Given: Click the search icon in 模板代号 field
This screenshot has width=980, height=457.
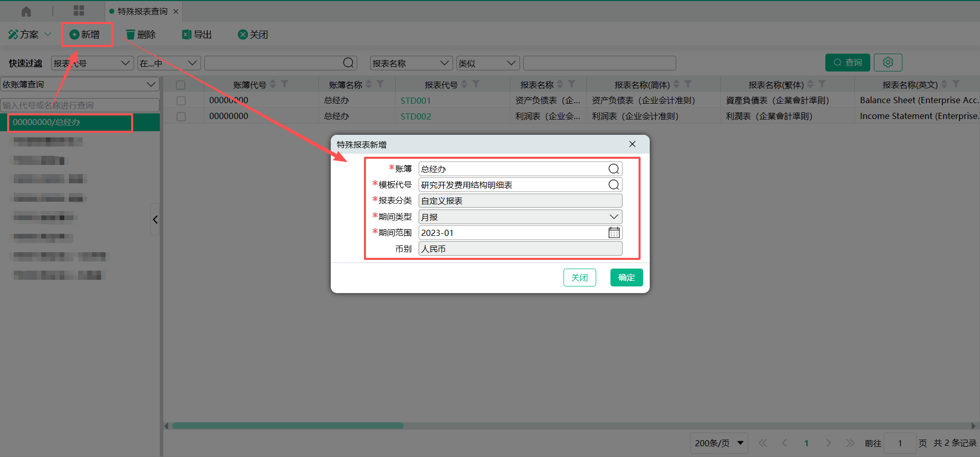Looking at the screenshot, I should [x=614, y=185].
